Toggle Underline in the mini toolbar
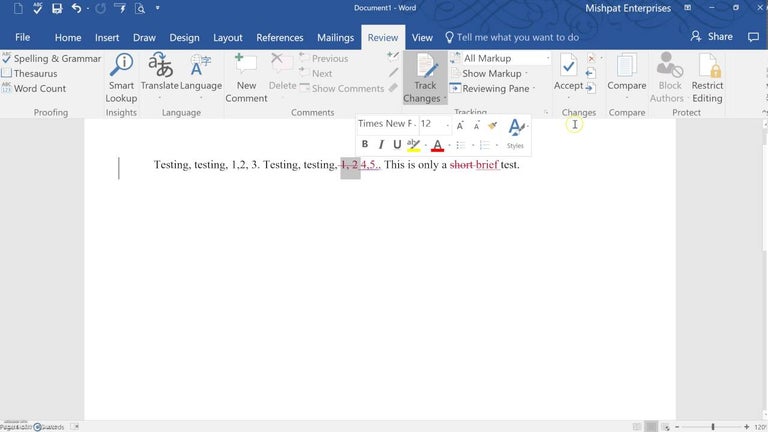Viewport: 768px width, 432px height. point(397,144)
